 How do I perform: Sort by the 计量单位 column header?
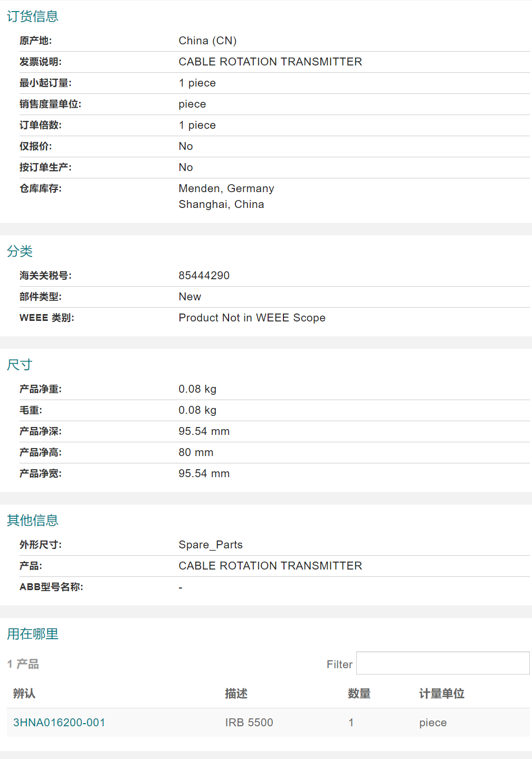point(442,694)
